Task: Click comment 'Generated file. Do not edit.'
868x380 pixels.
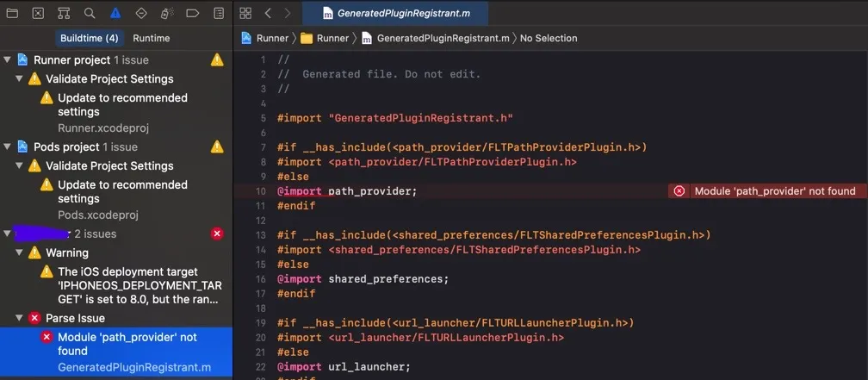Action: [392, 74]
